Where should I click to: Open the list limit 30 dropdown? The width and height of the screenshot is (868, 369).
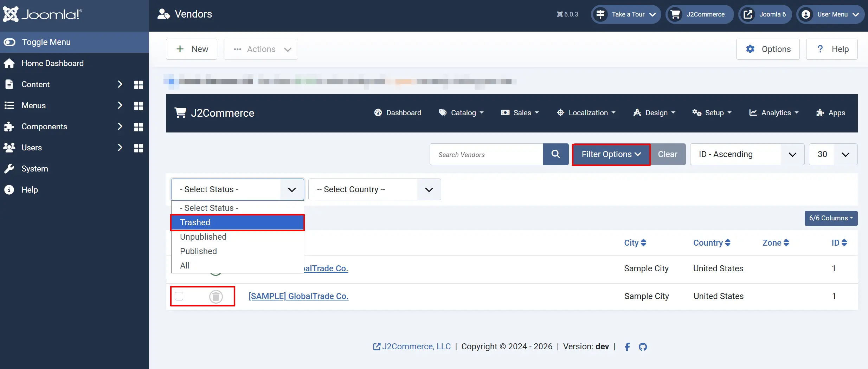[833, 154]
